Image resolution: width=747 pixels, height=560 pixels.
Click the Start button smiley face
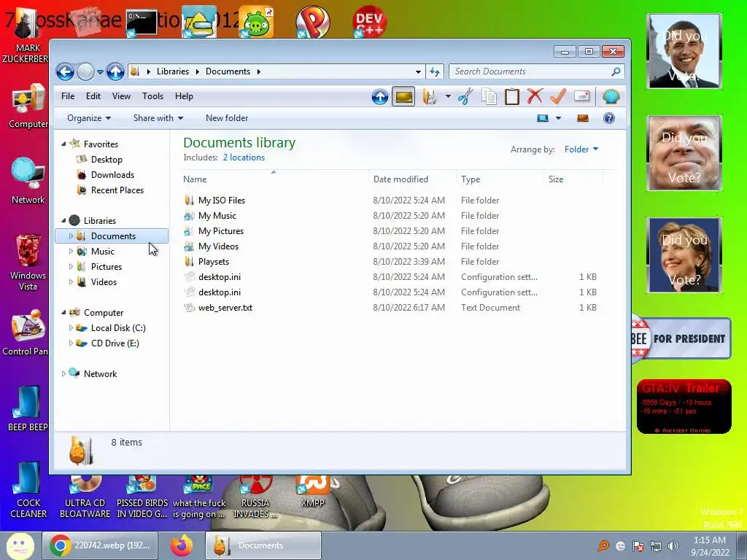[x=20, y=545]
